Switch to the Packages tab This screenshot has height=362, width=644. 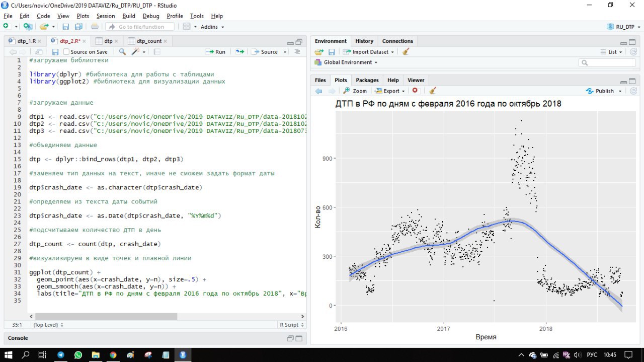(x=367, y=80)
